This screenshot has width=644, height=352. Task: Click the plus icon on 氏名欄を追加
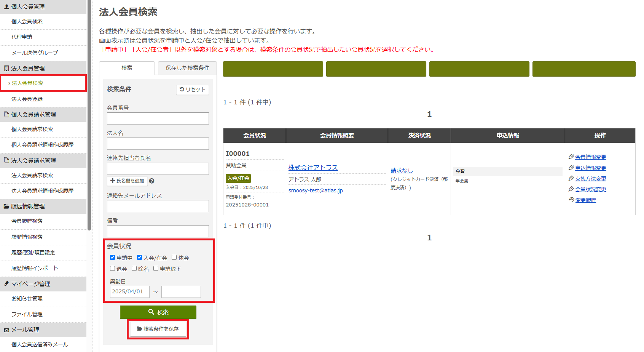[112, 181]
